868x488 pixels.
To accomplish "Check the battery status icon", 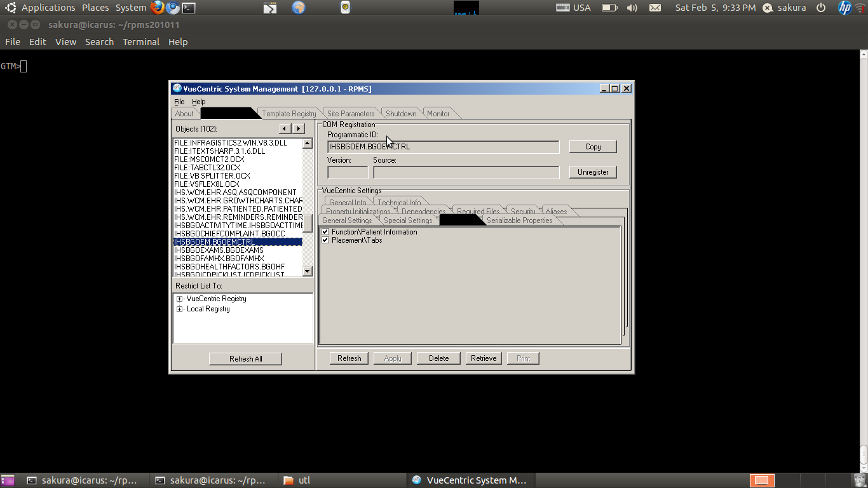I will 609,8.
